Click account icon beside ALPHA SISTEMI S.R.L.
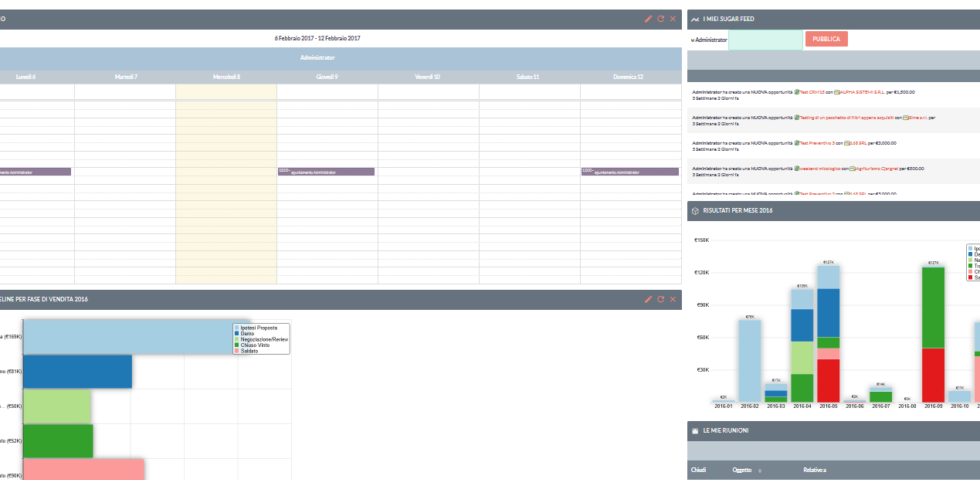 pyautogui.click(x=836, y=91)
